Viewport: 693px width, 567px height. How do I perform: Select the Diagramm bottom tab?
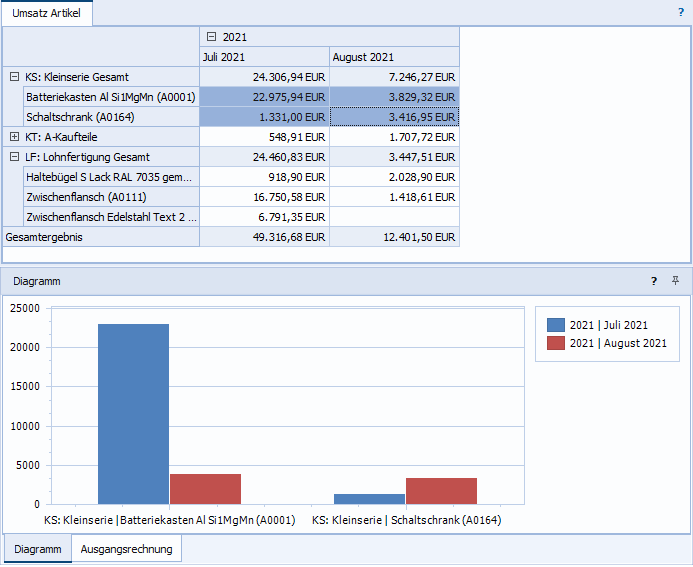pyautogui.click(x=37, y=549)
